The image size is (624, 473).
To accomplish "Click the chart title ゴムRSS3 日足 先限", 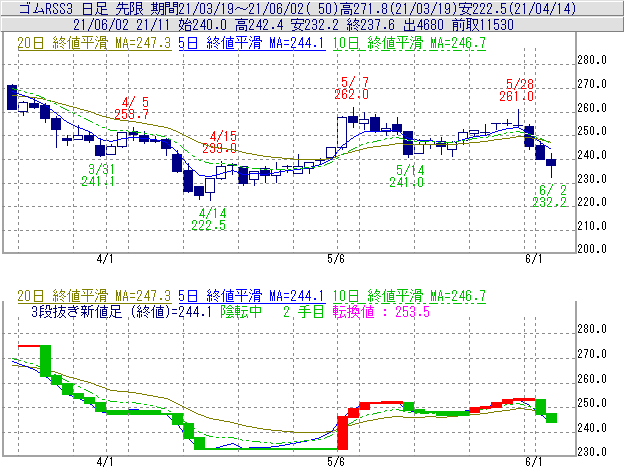I will 82,8.
